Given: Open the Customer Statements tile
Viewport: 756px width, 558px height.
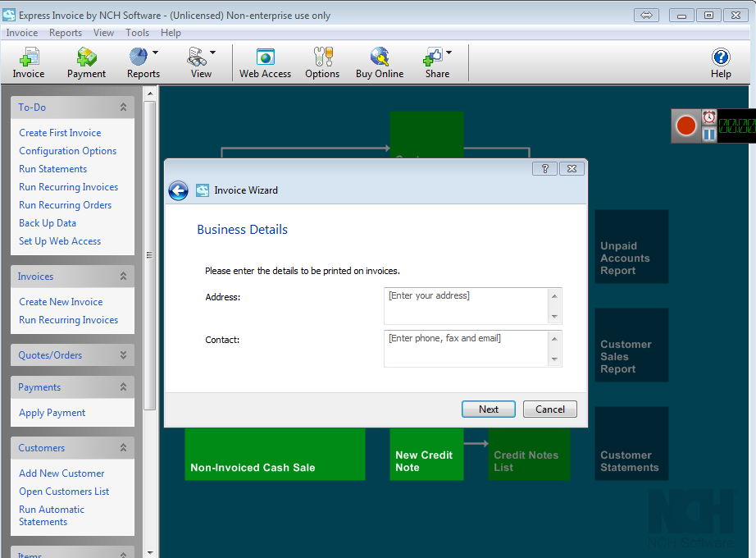Looking at the screenshot, I should click(631, 444).
